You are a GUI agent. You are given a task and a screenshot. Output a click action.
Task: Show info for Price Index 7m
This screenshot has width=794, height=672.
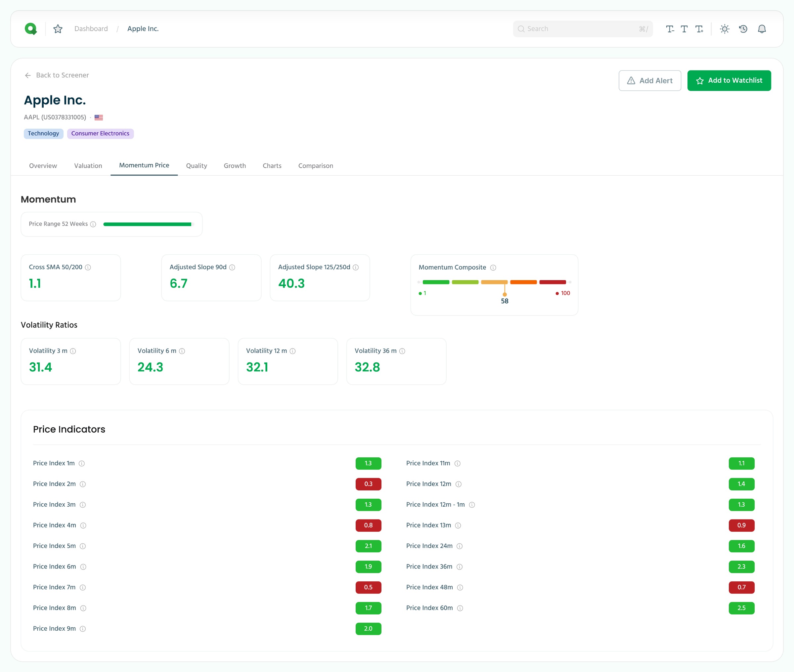click(83, 587)
